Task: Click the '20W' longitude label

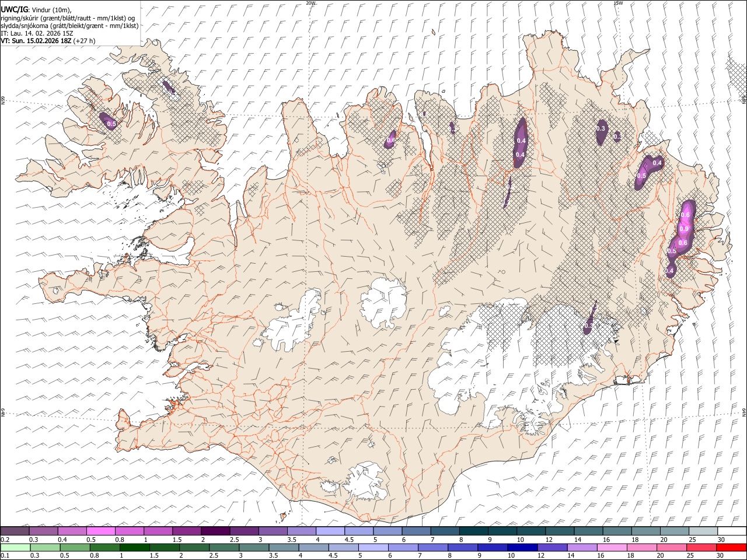Action: tap(310, 3)
